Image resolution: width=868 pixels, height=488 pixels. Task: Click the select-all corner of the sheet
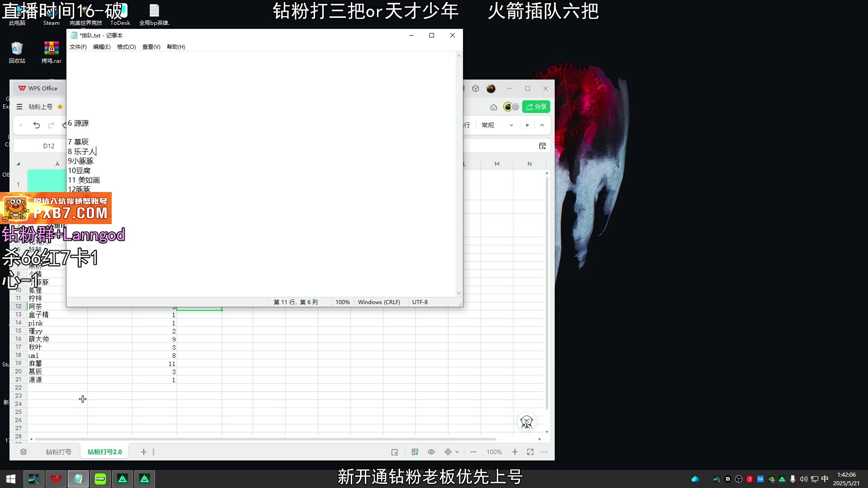coord(19,164)
